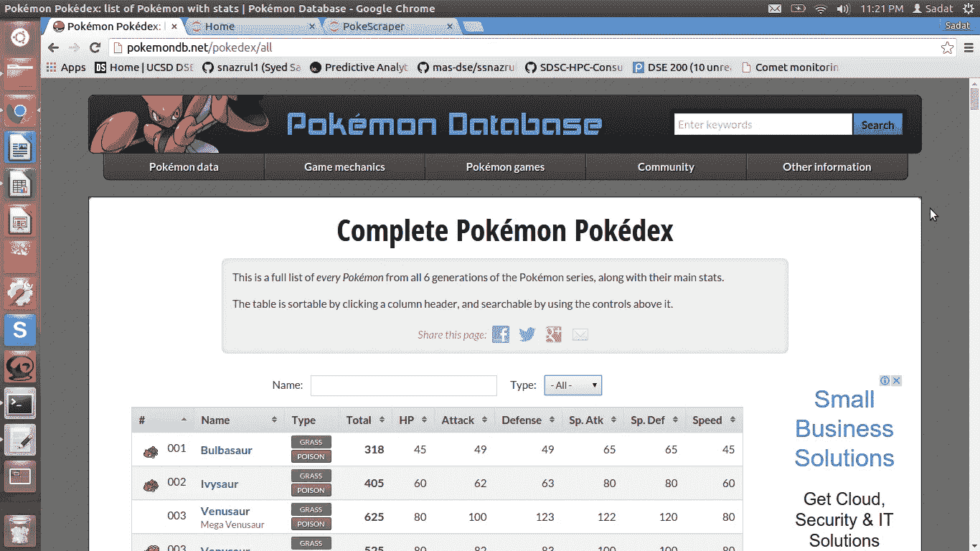Viewport: 980px width, 551px height.
Task: Click the address bar URL
Action: pos(199,47)
